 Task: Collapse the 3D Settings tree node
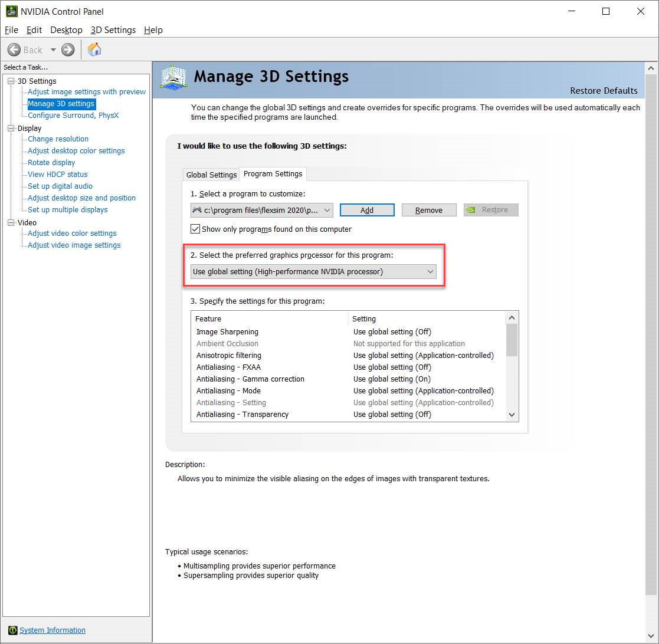pyautogui.click(x=11, y=81)
